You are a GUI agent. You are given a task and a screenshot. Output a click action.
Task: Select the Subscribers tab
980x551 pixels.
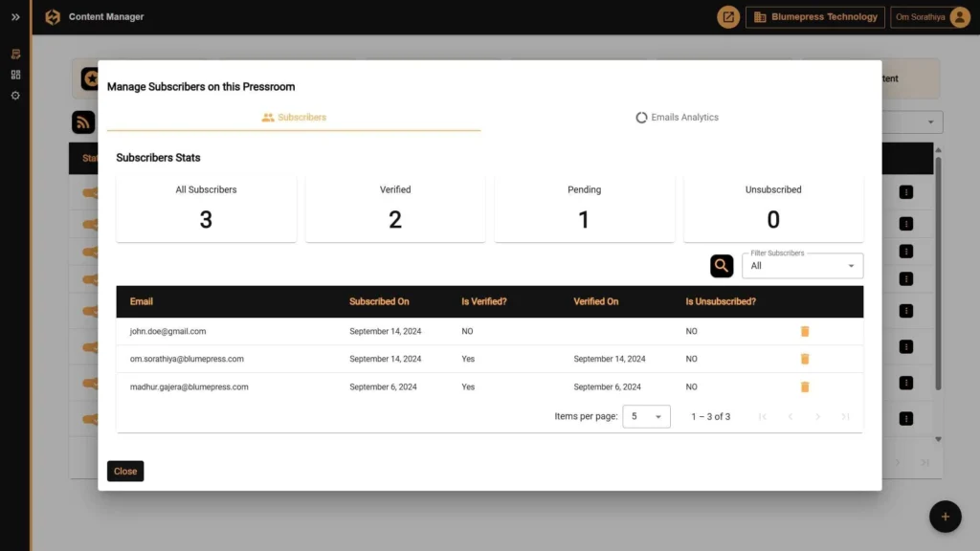click(x=294, y=117)
